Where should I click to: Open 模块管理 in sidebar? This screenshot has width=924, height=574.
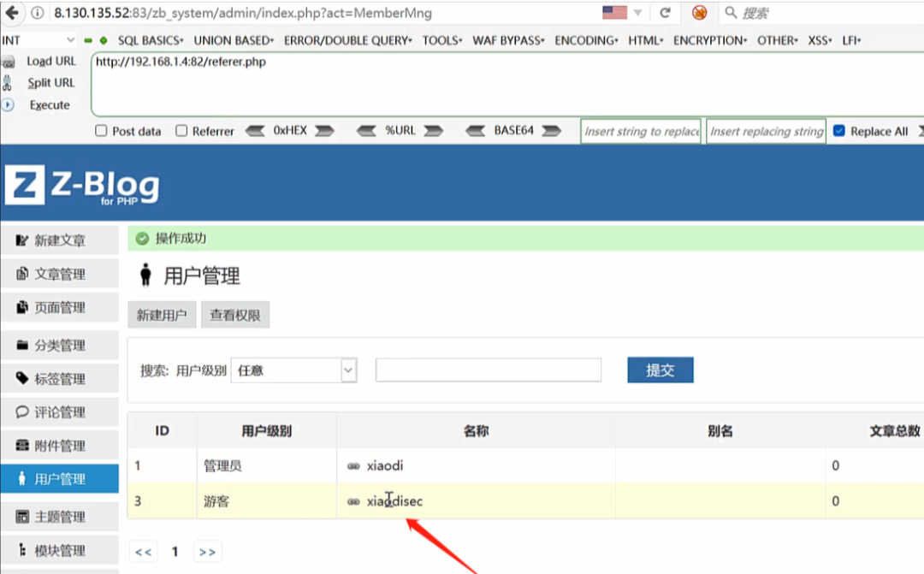coord(60,551)
